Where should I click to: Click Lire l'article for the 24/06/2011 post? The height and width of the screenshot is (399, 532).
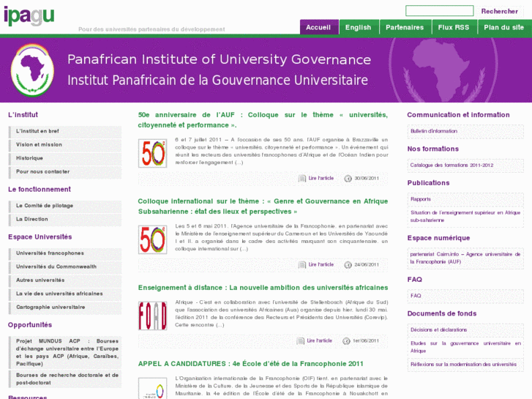click(321, 264)
